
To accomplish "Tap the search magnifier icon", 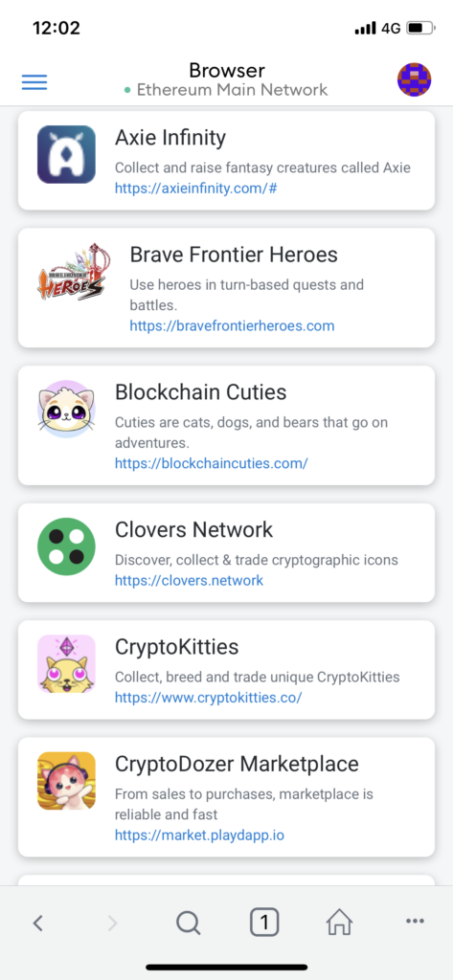I will point(189,923).
